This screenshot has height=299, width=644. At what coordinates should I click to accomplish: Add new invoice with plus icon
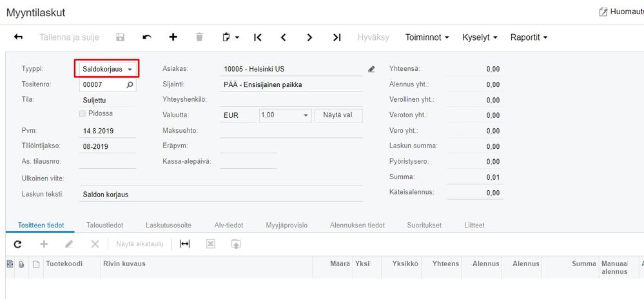(x=173, y=37)
